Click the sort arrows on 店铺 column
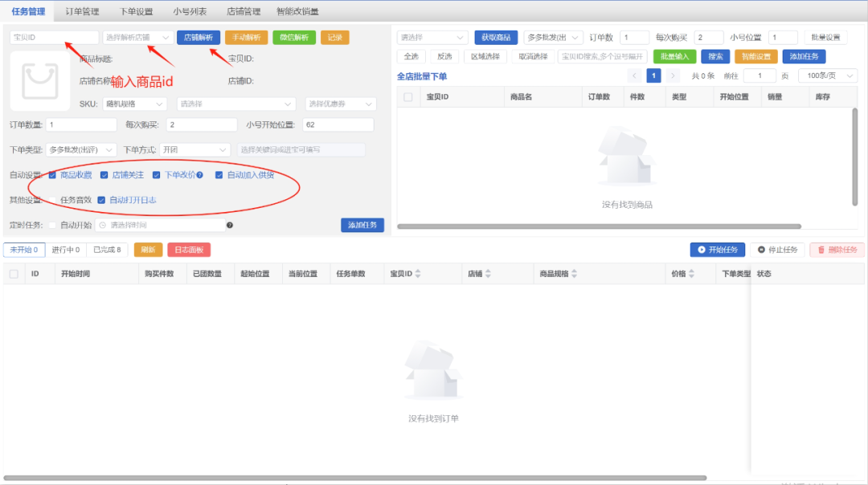Image resolution: width=868 pixels, height=485 pixels. pyautogui.click(x=488, y=274)
